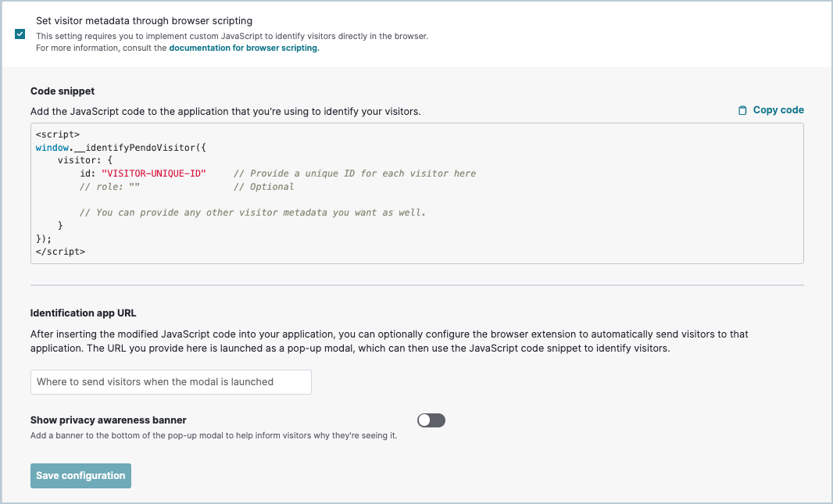
Task: Enable the Show privacy awareness banner switch
Action: point(431,420)
